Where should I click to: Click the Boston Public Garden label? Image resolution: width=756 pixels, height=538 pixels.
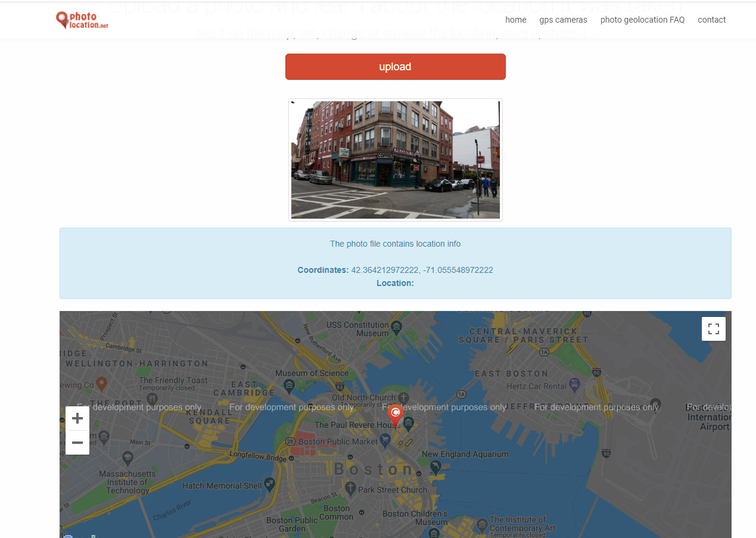click(292, 524)
